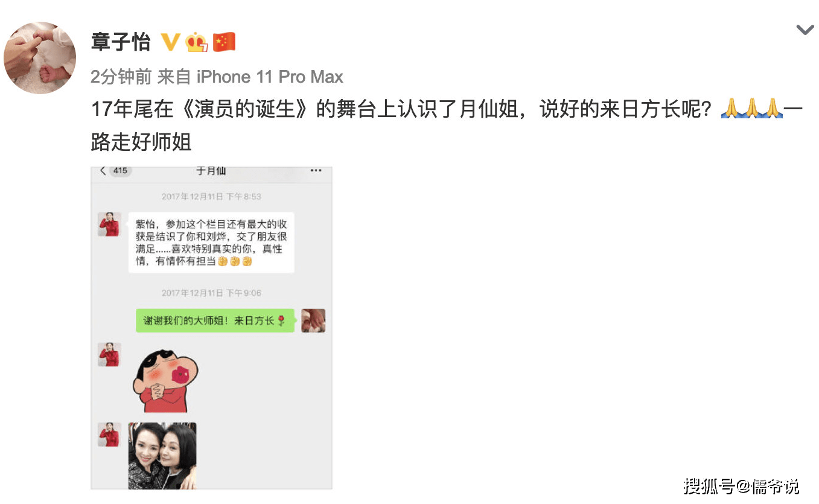The image size is (819, 504).
Task: Click the China flag icon beside the name
Action: (x=224, y=42)
